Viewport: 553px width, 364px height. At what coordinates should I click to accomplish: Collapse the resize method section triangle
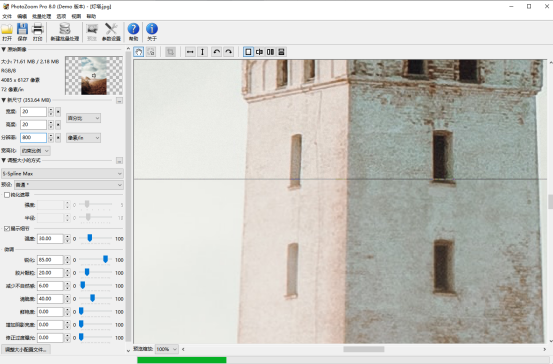coord(4,160)
